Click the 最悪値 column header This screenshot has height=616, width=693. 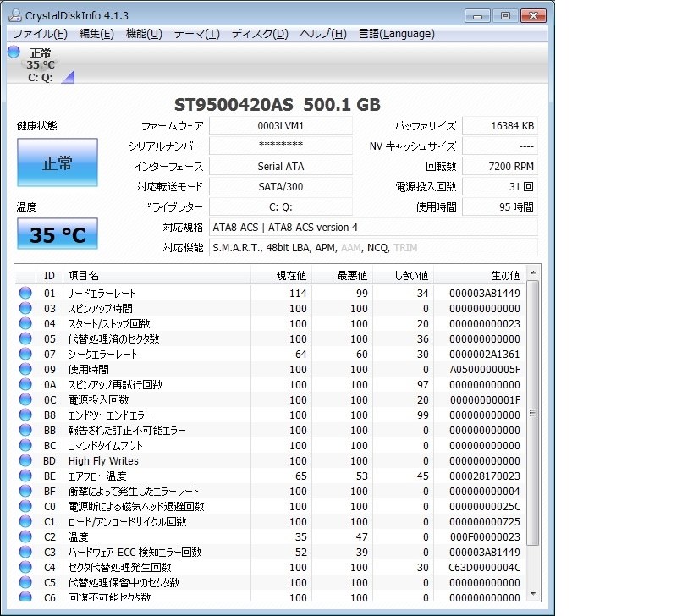pyautogui.click(x=343, y=276)
